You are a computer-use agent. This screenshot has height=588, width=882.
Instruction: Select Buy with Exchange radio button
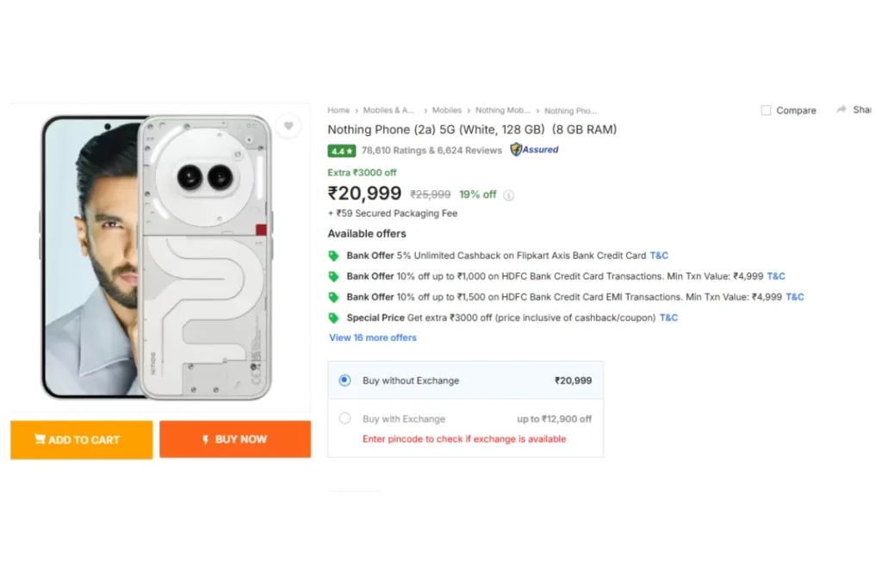point(345,418)
